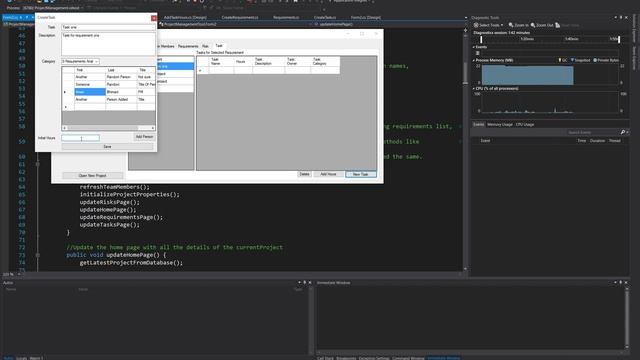640x360 pixels.
Task: Open the CreateTask.cs editor tab
Action: [x=325, y=18]
